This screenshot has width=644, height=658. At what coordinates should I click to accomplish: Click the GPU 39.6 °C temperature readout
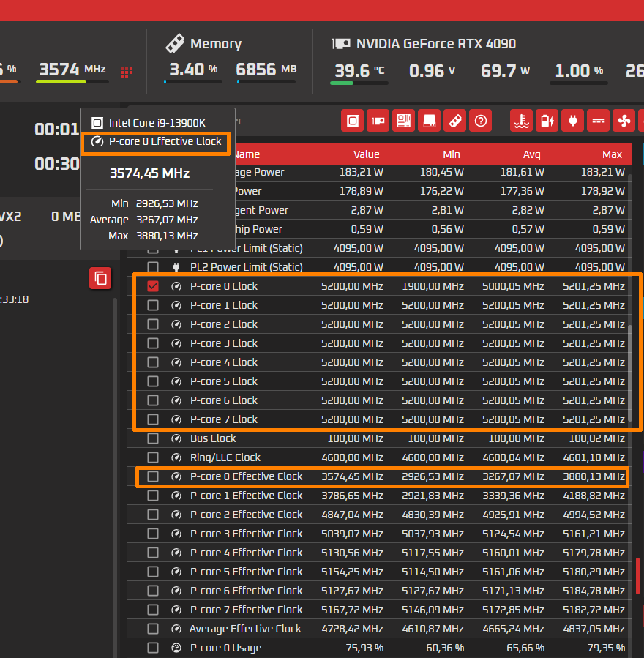tap(359, 70)
